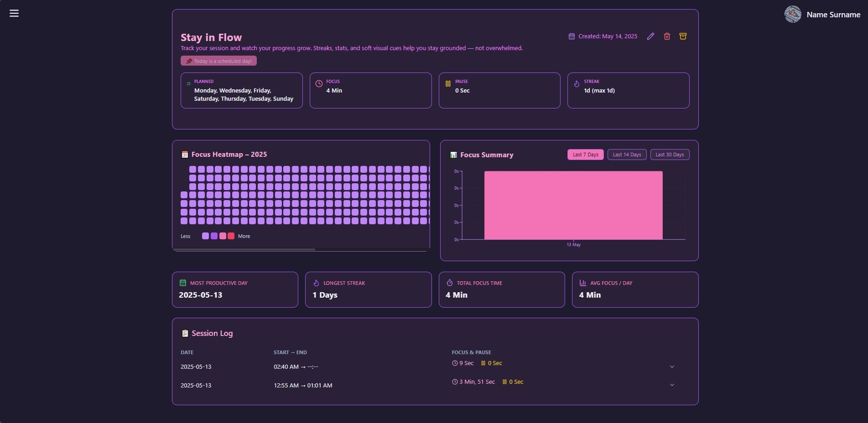Click the archive box icon
Viewport: 868px width, 423px height.
point(683,36)
